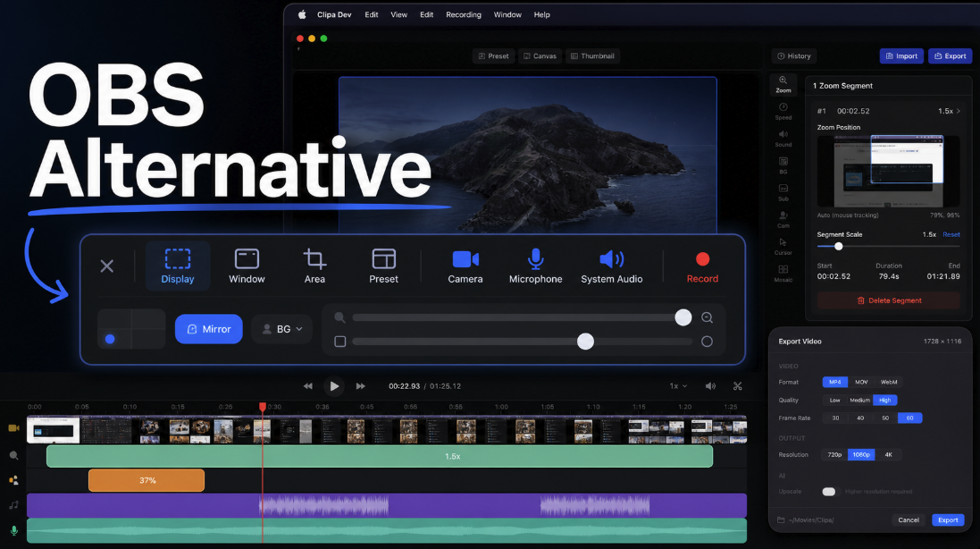The image size is (980, 549).
Task: Toggle the Mirror button
Action: click(x=209, y=329)
